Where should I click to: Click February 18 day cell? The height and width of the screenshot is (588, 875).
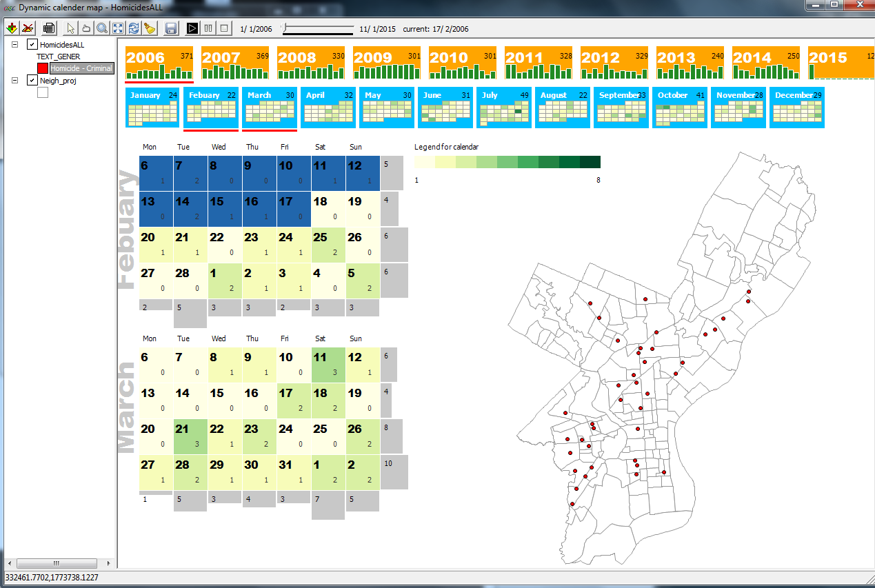click(328, 209)
